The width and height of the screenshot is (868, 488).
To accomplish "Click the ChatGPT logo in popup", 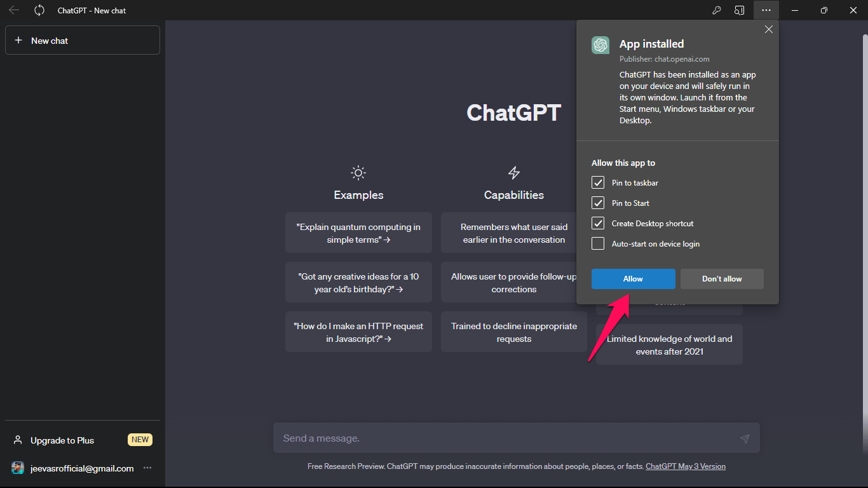I will 600,45.
